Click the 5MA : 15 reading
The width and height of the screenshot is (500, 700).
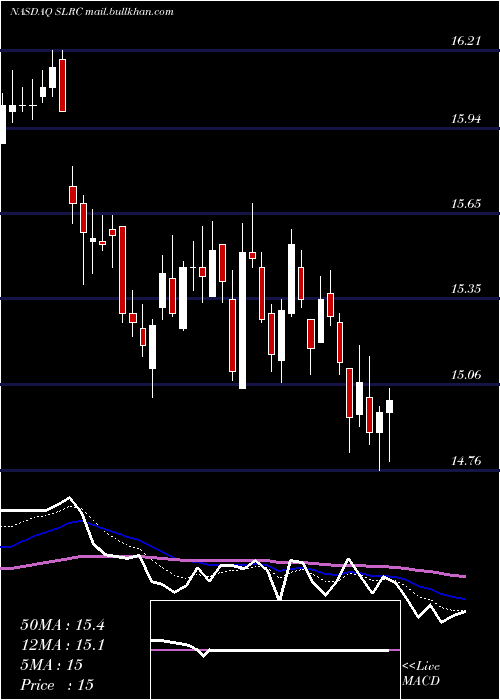tap(52, 665)
